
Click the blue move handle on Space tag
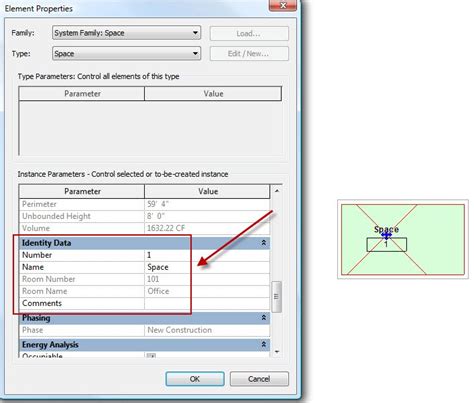(x=386, y=236)
